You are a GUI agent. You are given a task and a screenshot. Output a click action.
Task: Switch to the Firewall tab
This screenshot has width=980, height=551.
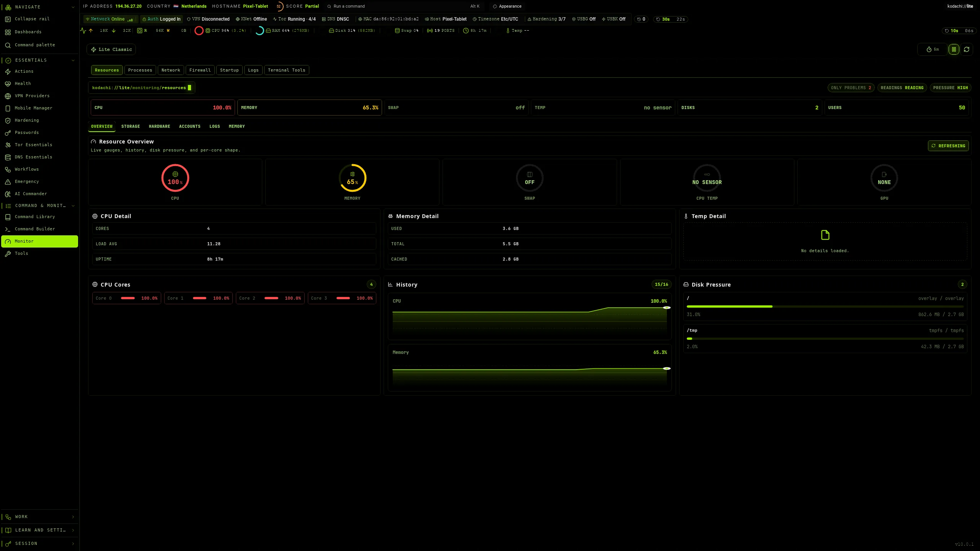click(x=200, y=70)
